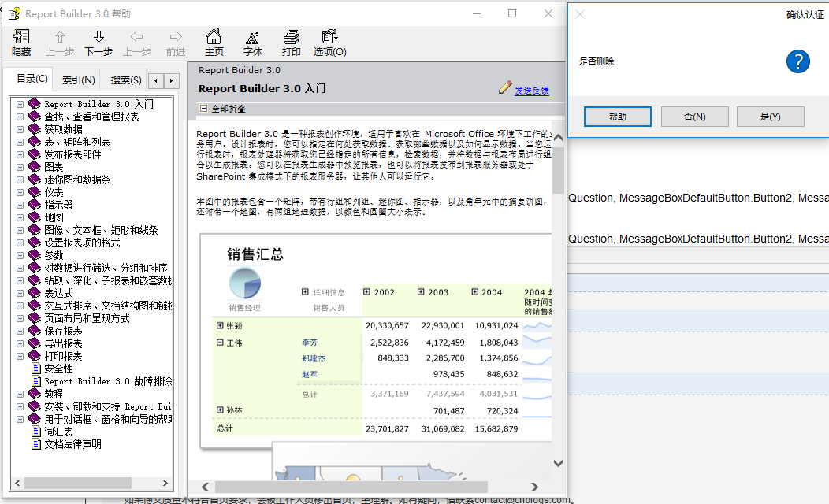Click the 主页 (Home) toolbar icon
Image resolution: width=829 pixels, height=504 pixels.
pyautogui.click(x=214, y=36)
